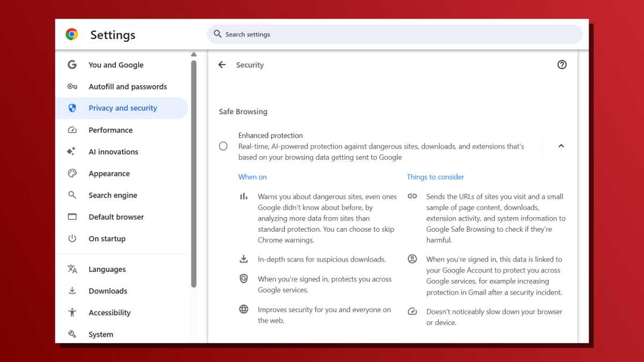Click the Default browser window icon
644x362 pixels.
pyautogui.click(x=72, y=217)
